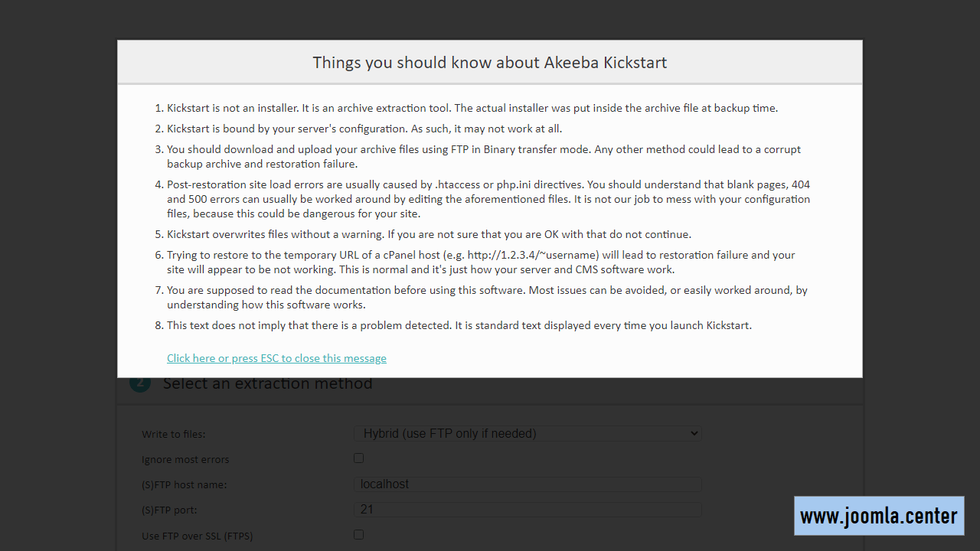Click the Select an extraction method heading
Viewport: 980px width, 551px height.
267,383
